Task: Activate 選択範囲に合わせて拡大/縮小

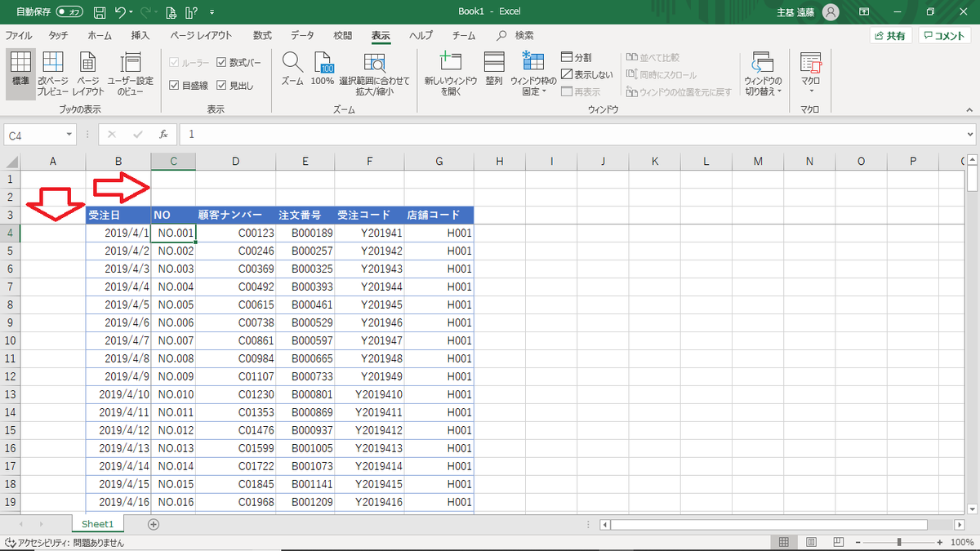Action: coord(375,72)
